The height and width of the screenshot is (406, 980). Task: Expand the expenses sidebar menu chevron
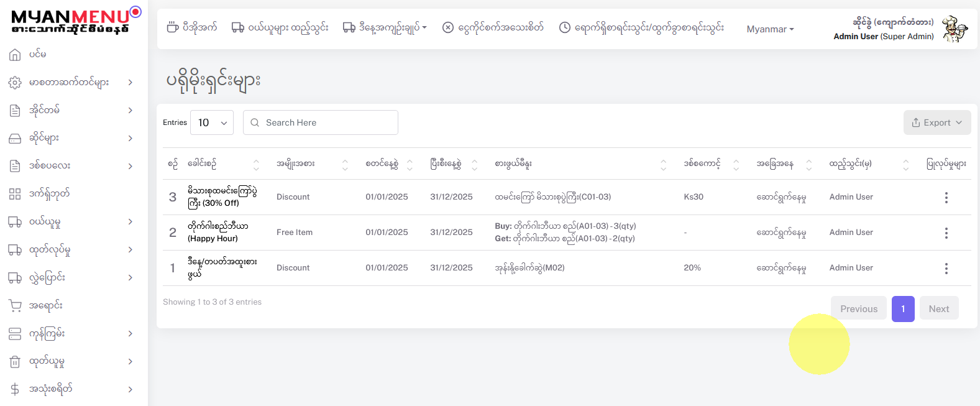131,389
